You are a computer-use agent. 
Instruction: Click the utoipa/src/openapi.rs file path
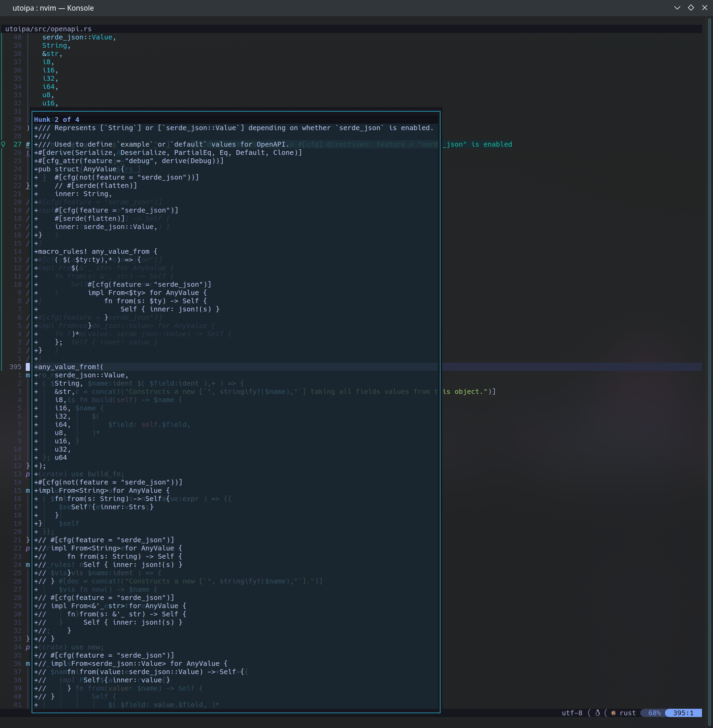[49, 29]
